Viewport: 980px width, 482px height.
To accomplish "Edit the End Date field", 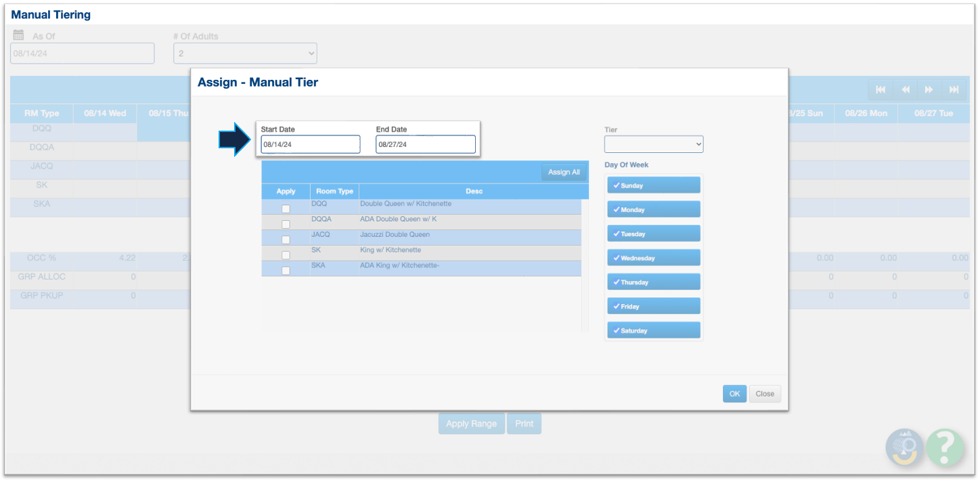I will click(x=426, y=144).
